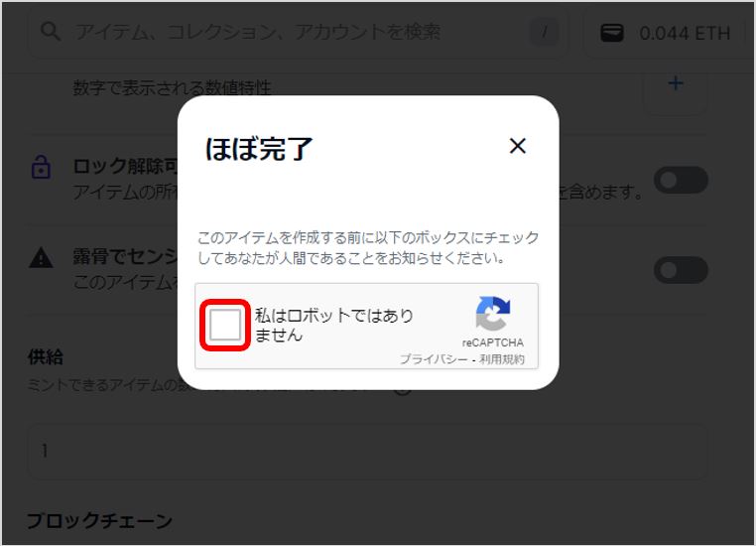The width and height of the screenshot is (756, 546).
Task: Check the "私はロボットではありません" checkbox
Action: (x=225, y=325)
